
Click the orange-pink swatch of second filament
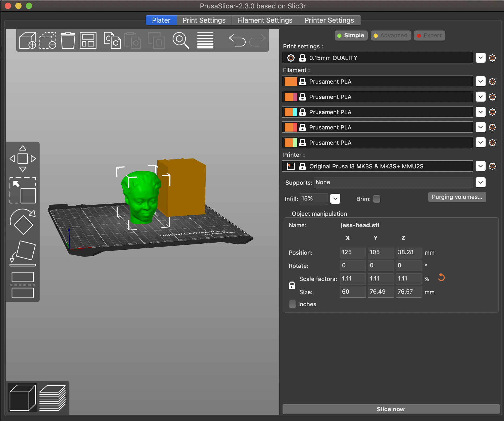point(291,97)
